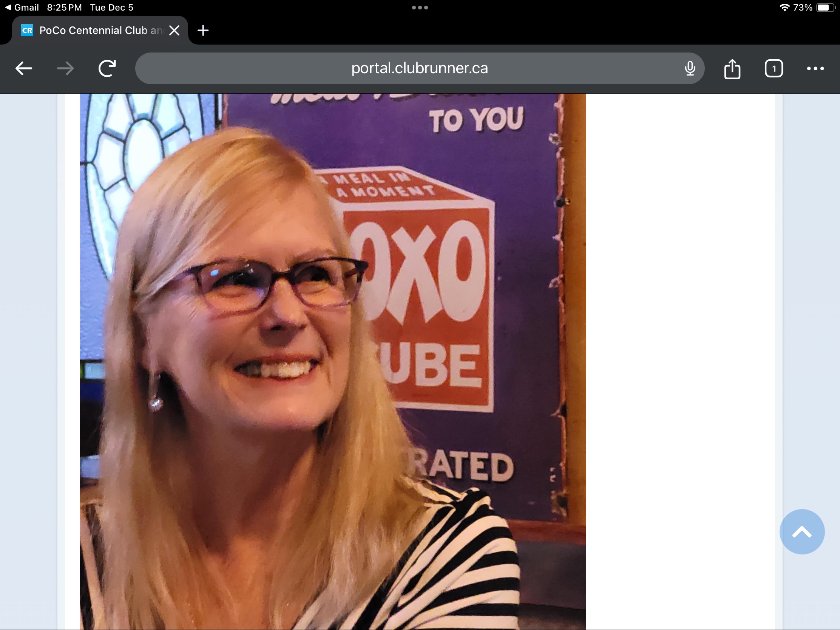Screen dimensions: 840x630
Task: Click the forward navigation arrow
Action: point(65,69)
